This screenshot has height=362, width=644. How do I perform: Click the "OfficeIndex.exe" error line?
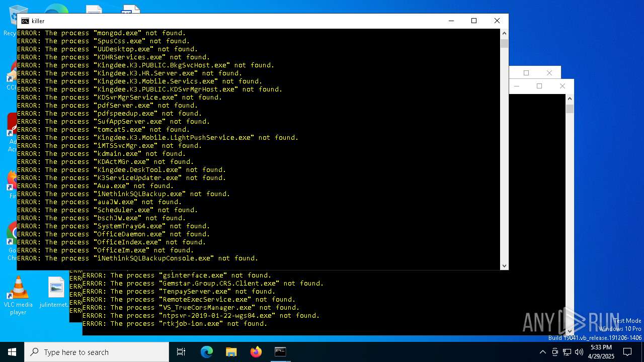[111, 242]
